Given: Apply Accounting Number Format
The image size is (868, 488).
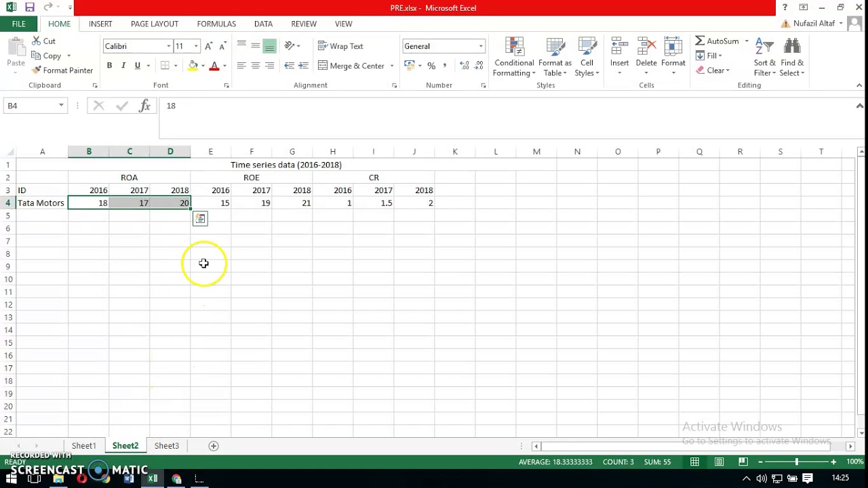Looking at the screenshot, I should pyautogui.click(x=409, y=66).
